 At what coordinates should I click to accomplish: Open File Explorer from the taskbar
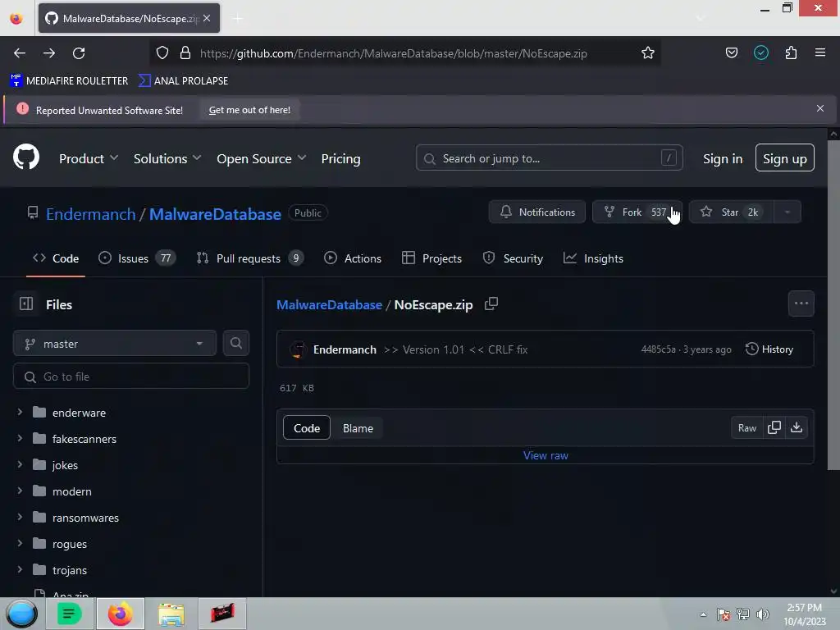coord(171,614)
